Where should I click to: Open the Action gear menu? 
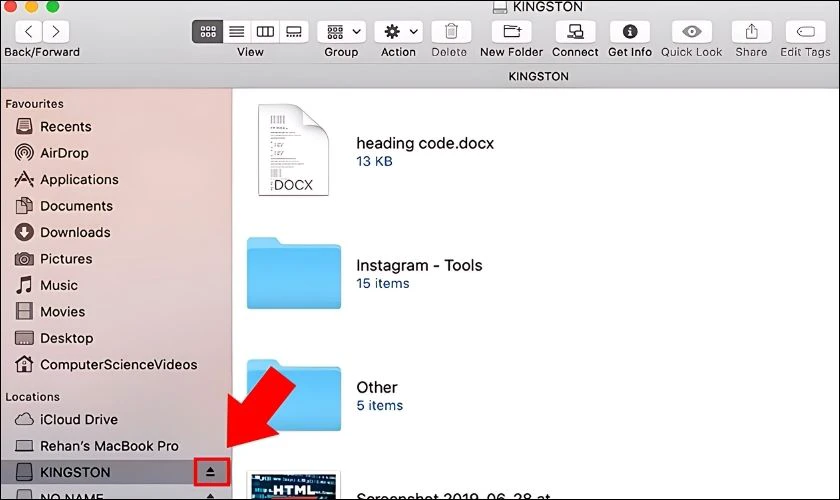[399, 32]
